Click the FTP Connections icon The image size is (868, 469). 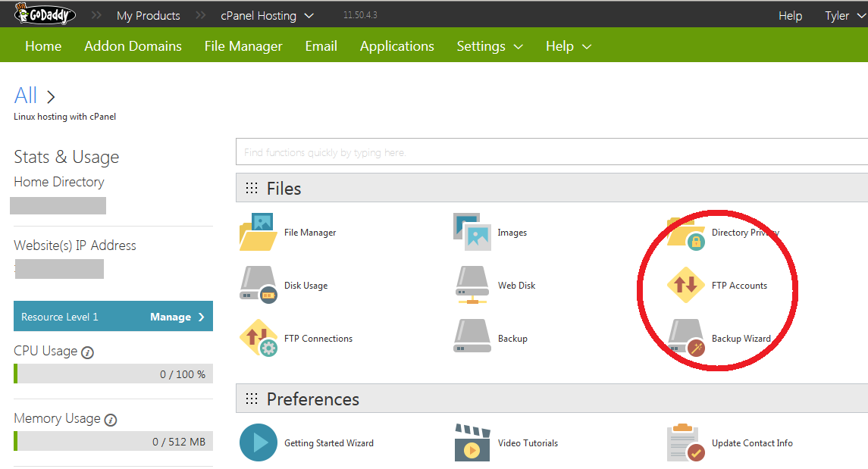pos(258,339)
